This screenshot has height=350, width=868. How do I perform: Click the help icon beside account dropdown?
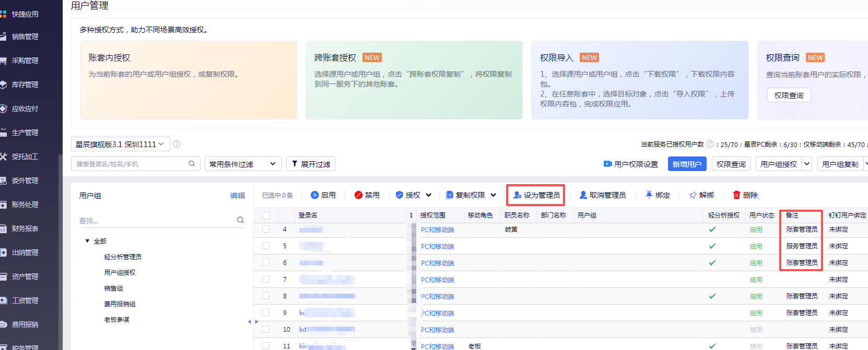tap(177, 144)
